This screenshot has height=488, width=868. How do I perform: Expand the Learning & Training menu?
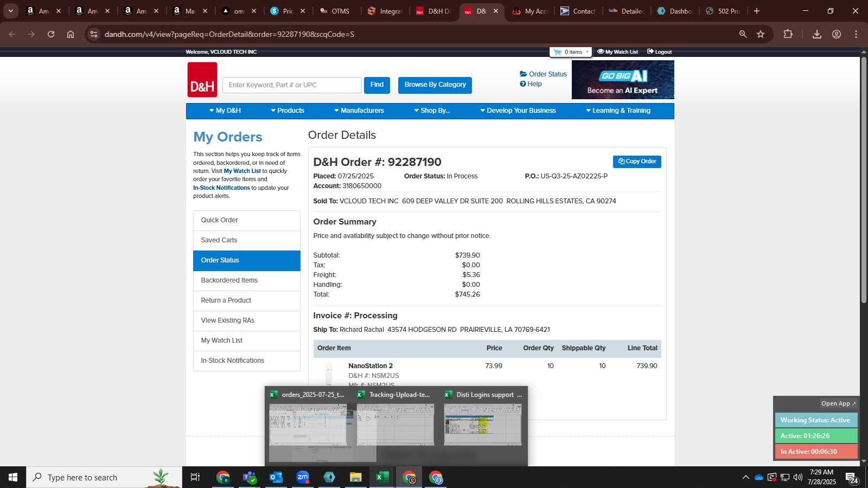tap(618, 111)
